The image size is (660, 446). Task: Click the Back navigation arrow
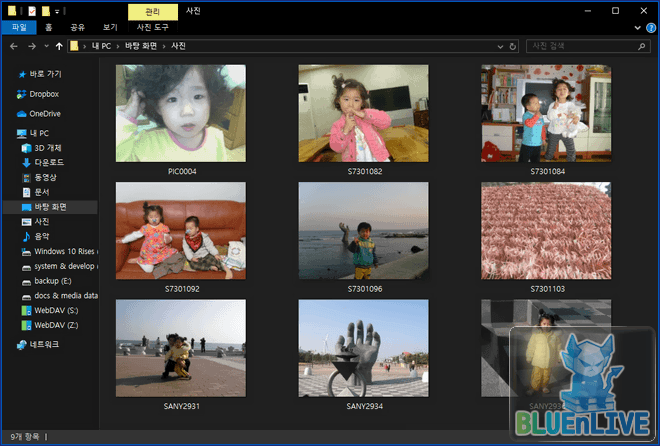tap(14, 46)
